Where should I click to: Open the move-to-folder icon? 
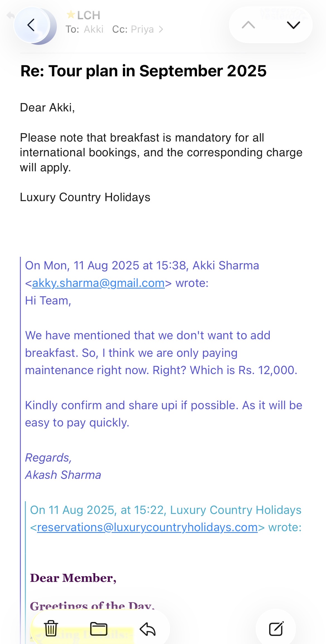(x=99, y=628)
